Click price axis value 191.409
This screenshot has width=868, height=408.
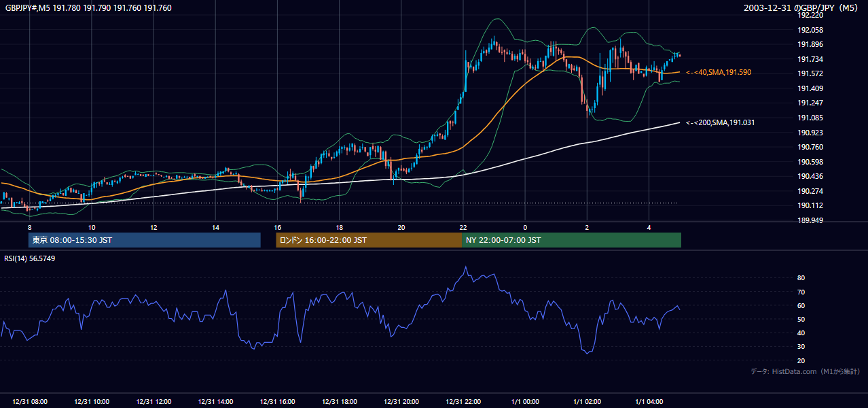810,88
